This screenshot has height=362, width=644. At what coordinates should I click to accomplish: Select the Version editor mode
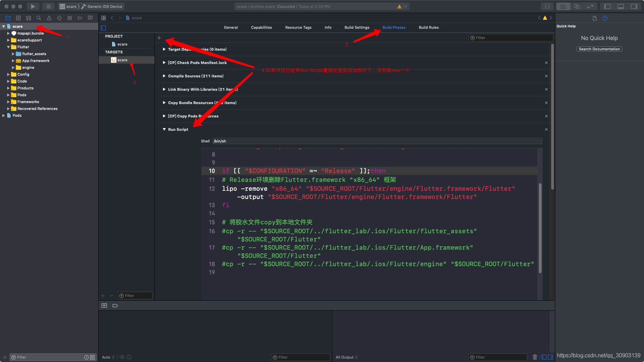pyautogui.click(x=590, y=7)
